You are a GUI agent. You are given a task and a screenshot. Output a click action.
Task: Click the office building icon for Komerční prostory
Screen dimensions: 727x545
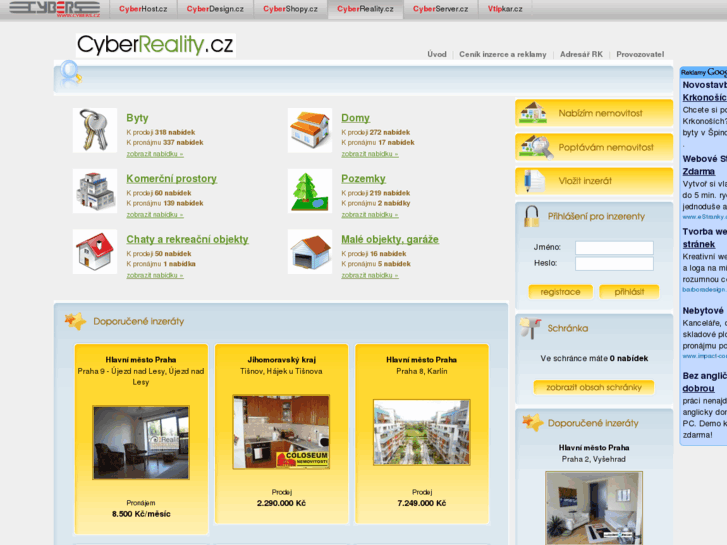(x=95, y=191)
